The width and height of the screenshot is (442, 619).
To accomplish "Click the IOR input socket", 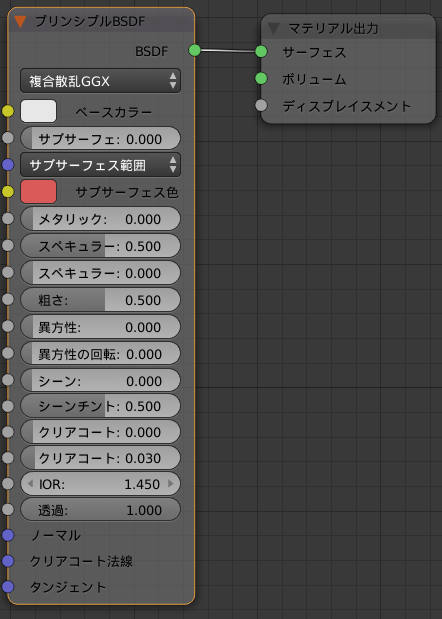I will point(8,484).
